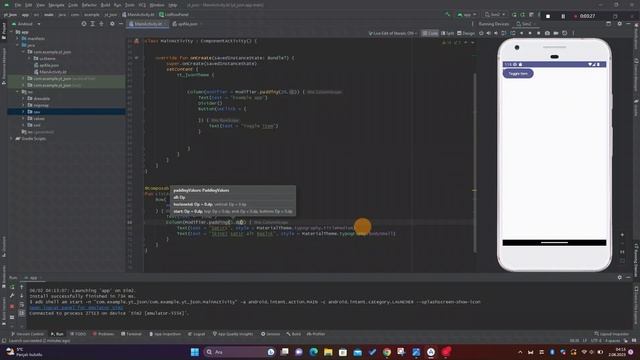This screenshot has width=640, height=360.
Task: Hide the Project panel with minus icon
Action: pos(121,24)
